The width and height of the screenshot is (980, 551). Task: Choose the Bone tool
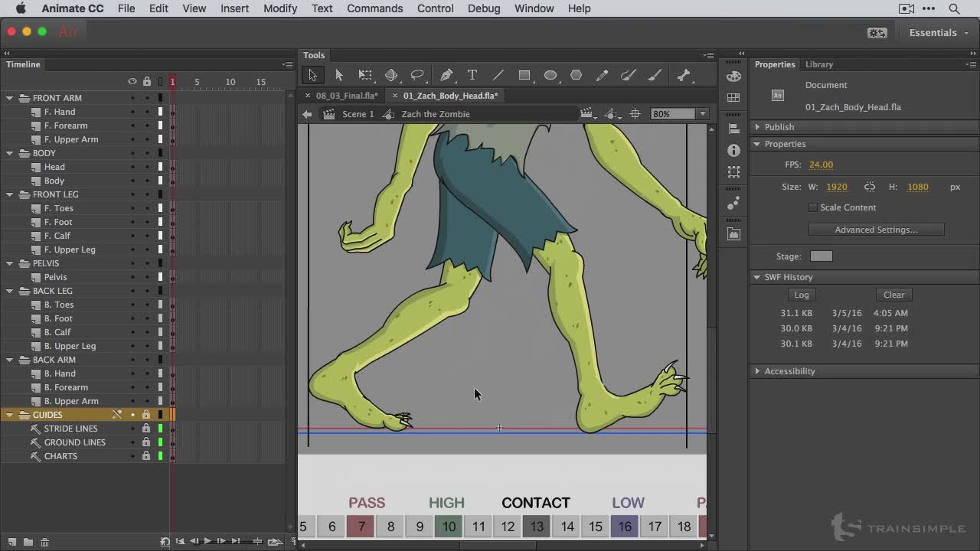684,75
